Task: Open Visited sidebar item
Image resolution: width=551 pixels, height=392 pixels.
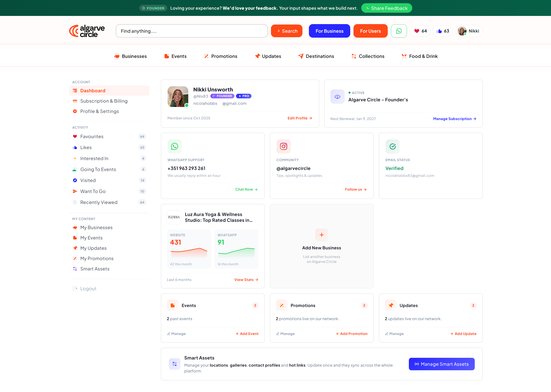Action: [x=109, y=180]
